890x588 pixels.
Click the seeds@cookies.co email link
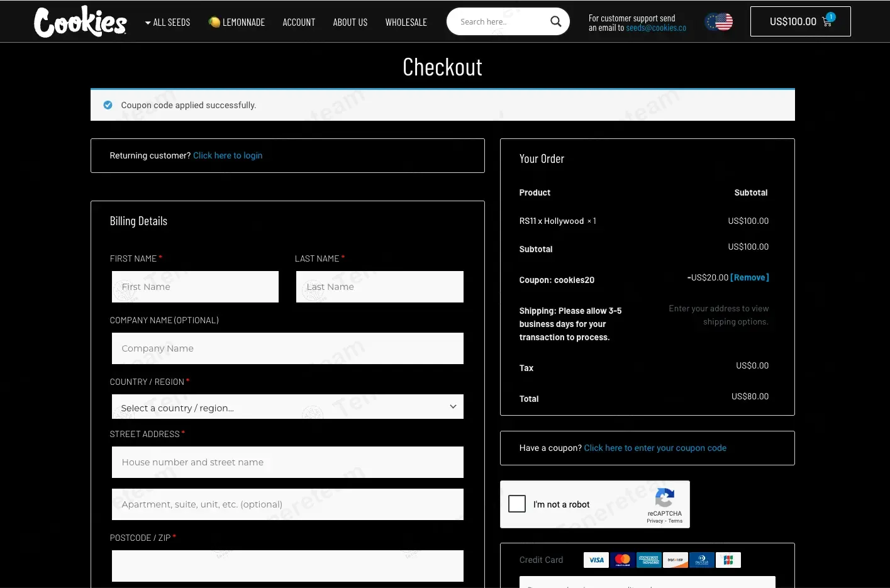pos(656,28)
